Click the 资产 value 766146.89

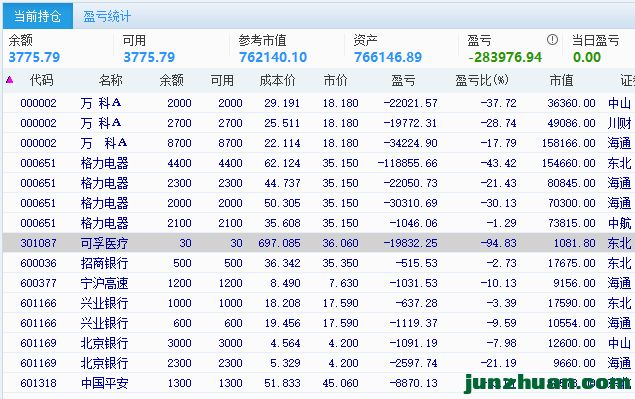(x=388, y=57)
